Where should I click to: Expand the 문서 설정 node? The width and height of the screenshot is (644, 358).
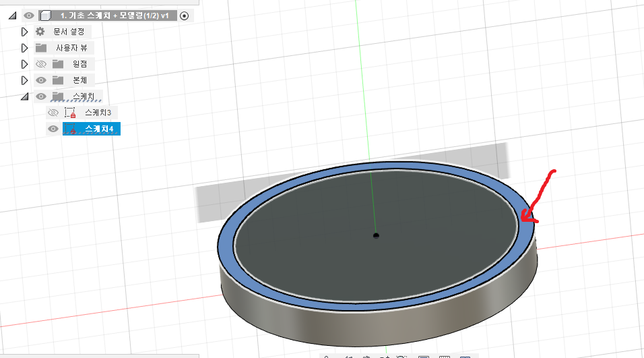pyautogui.click(x=24, y=32)
